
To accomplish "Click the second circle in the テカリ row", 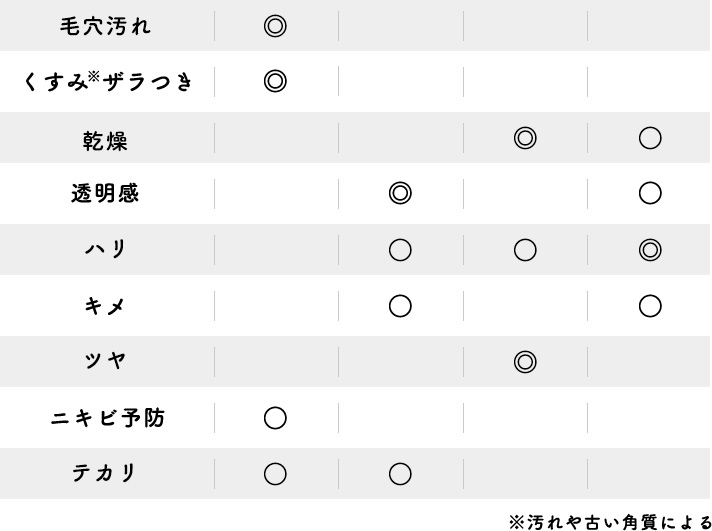I will click(400, 474).
